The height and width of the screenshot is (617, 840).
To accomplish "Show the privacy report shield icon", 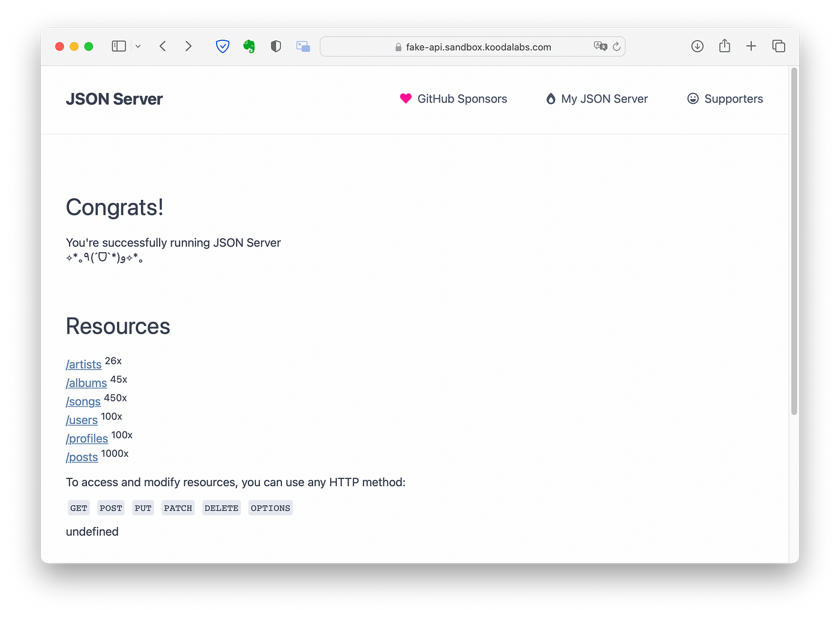I will point(276,46).
